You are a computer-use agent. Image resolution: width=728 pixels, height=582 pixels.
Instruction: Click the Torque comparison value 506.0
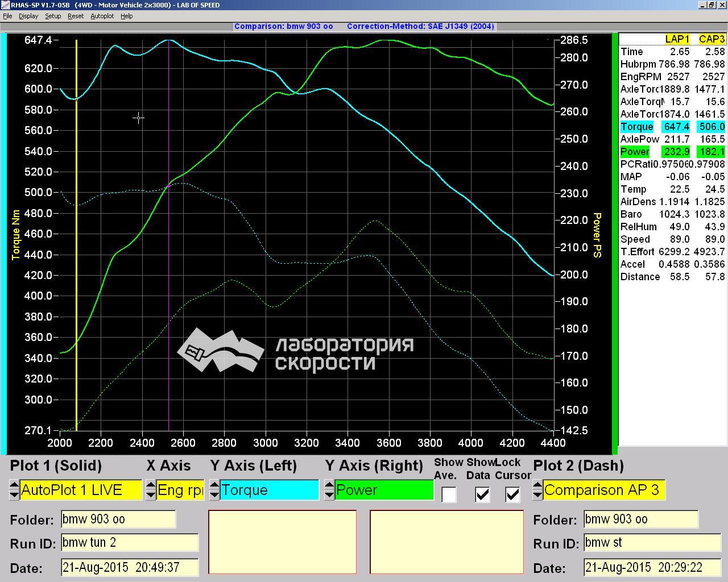[x=711, y=127]
